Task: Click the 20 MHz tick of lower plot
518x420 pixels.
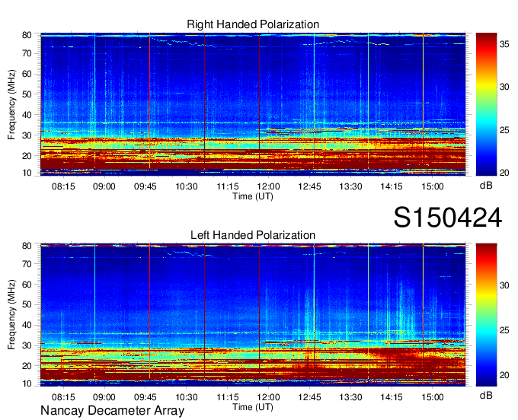Action: coord(27,366)
